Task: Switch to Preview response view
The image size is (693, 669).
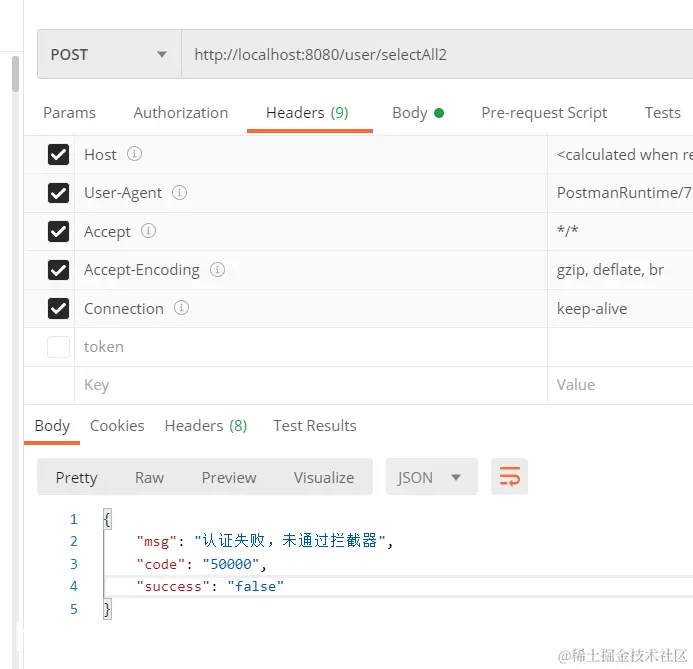Action: point(229,478)
